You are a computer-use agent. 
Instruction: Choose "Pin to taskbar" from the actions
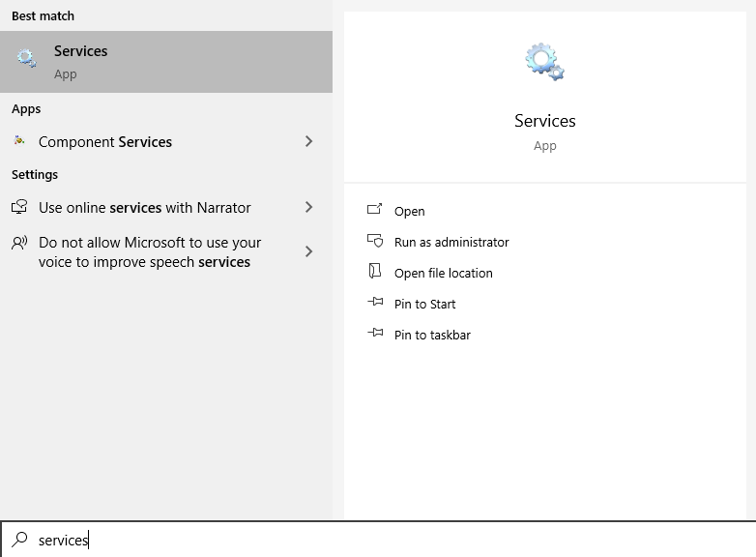pos(432,335)
